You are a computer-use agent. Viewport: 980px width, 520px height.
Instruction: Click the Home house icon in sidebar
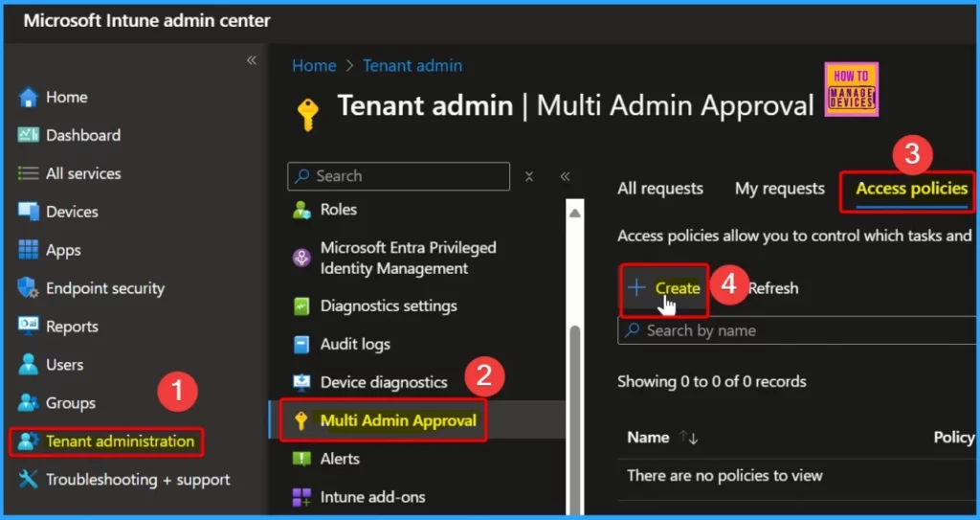point(28,97)
